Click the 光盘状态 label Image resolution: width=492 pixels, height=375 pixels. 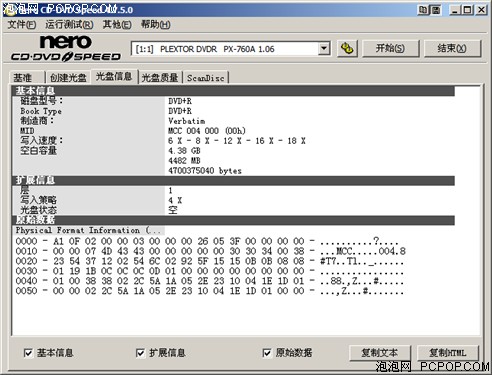tap(38, 210)
